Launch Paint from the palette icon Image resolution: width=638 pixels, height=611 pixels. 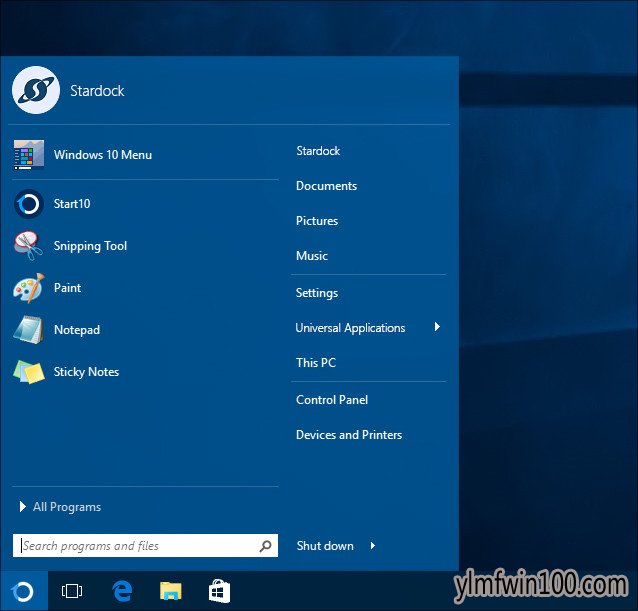[28, 288]
